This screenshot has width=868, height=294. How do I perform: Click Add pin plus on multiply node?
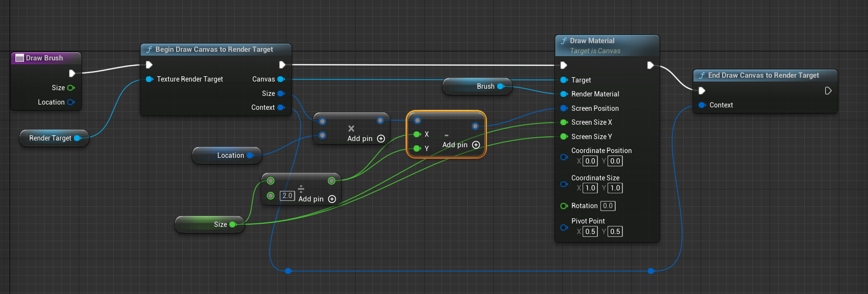click(381, 139)
